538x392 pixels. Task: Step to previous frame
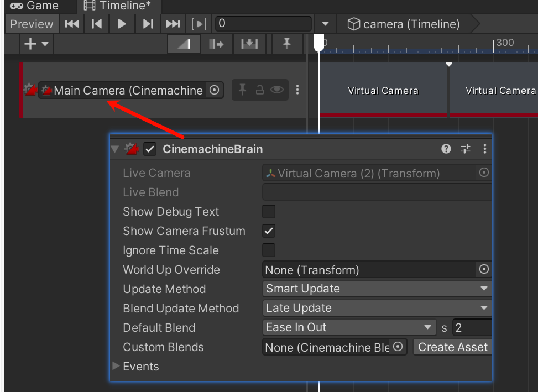97,24
